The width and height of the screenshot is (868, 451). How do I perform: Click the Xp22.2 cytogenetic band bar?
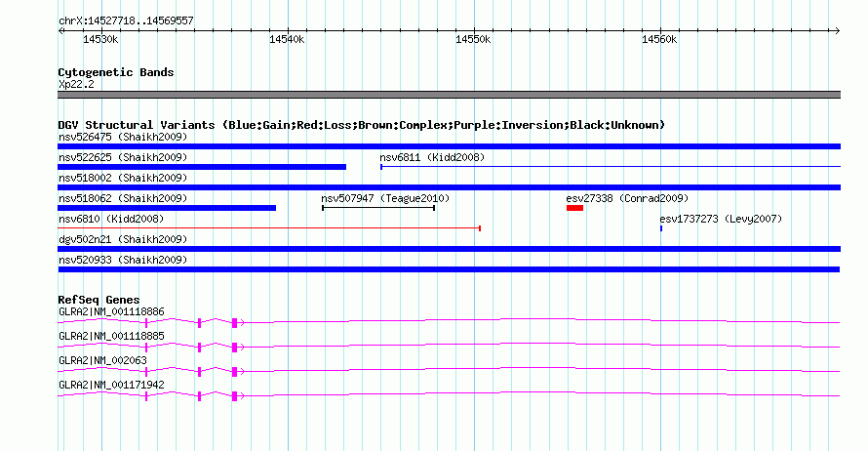click(x=449, y=95)
